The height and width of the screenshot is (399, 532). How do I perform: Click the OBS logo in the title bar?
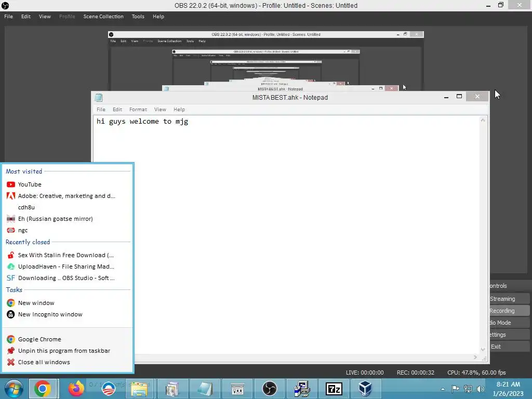coord(5,5)
